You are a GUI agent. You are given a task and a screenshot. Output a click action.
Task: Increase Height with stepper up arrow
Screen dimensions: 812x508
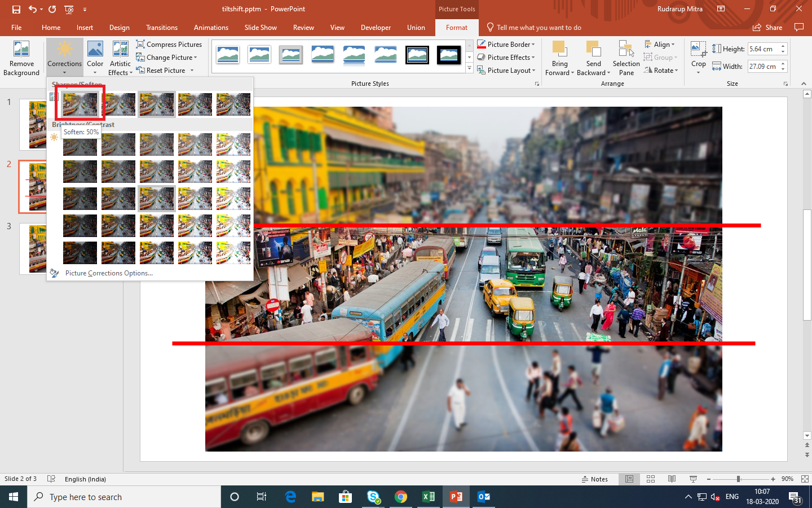[x=783, y=46]
